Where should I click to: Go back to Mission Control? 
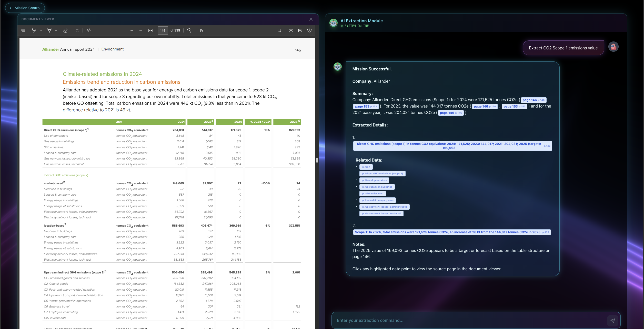25,8
